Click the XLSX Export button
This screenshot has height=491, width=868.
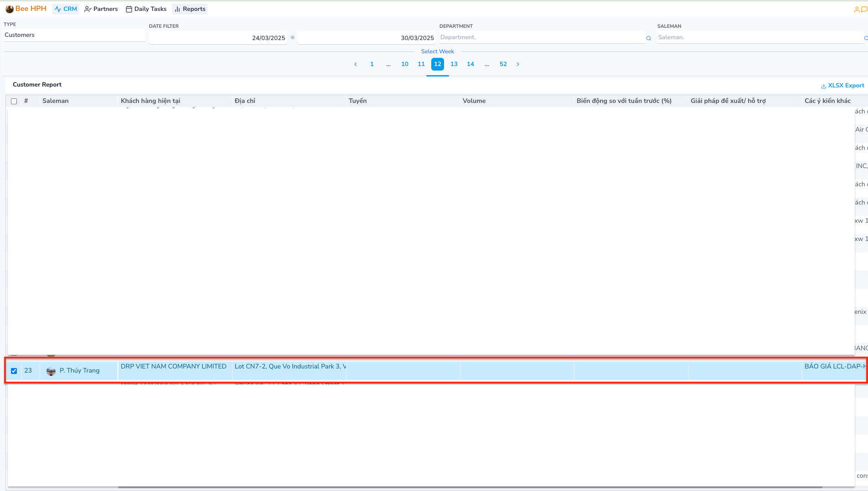842,86
